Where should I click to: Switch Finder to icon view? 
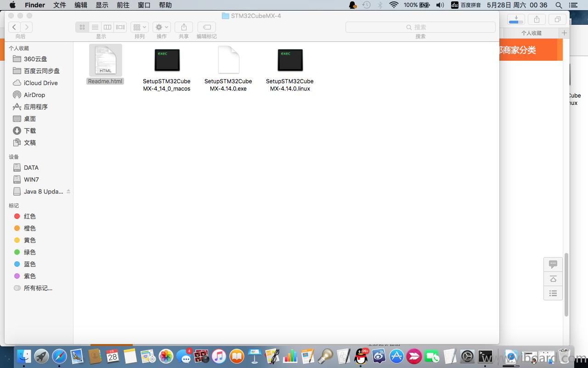tap(82, 27)
